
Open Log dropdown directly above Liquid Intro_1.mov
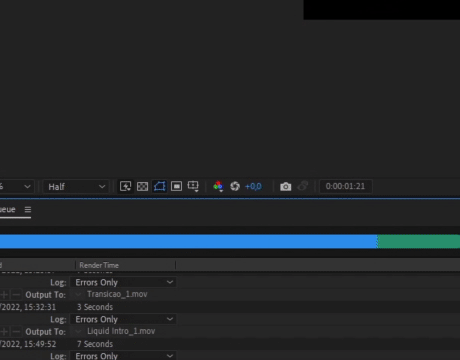click(123, 319)
